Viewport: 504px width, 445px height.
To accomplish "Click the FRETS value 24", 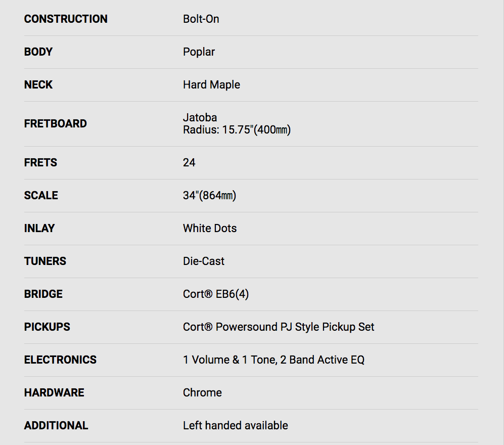I will [189, 162].
